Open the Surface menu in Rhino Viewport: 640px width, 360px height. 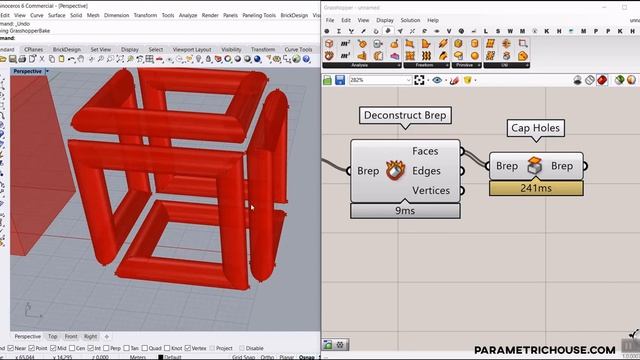[56, 15]
